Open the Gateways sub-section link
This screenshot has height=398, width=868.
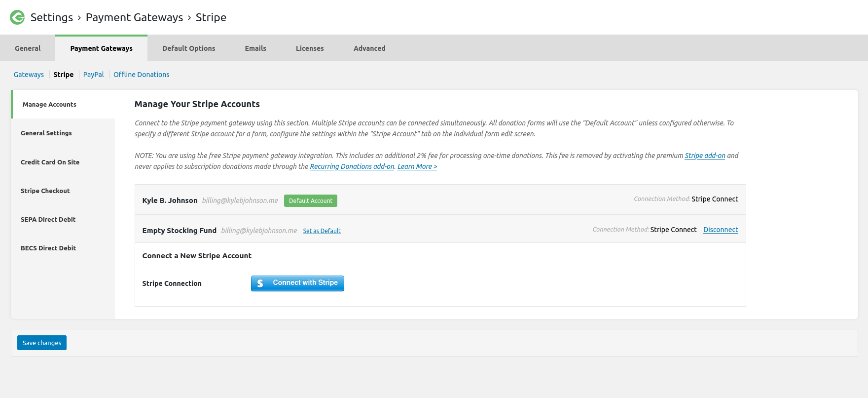click(x=29, y=75)
